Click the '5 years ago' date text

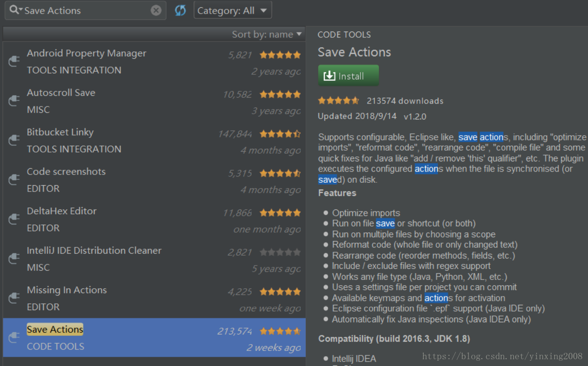pos(277,269)
